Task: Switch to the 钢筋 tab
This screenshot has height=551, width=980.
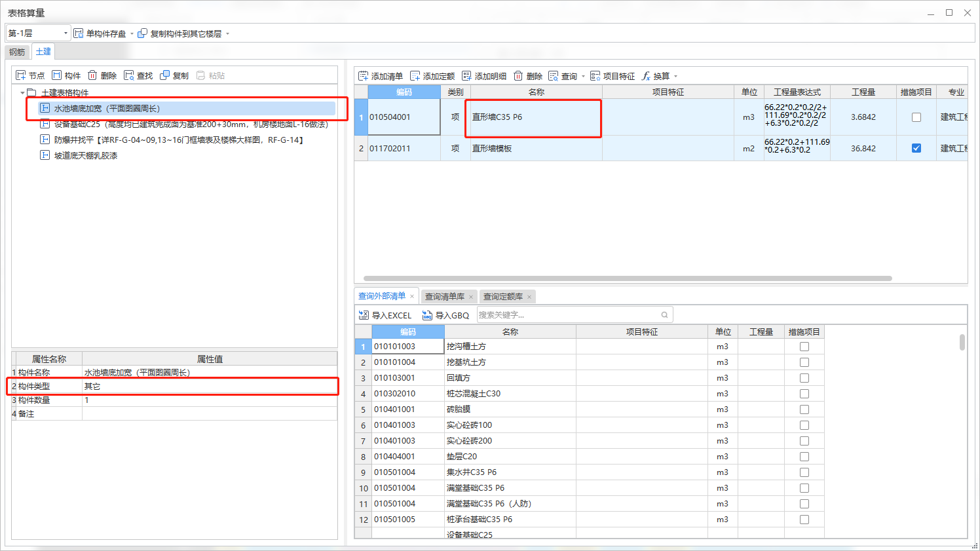Action: pos(17,52)
